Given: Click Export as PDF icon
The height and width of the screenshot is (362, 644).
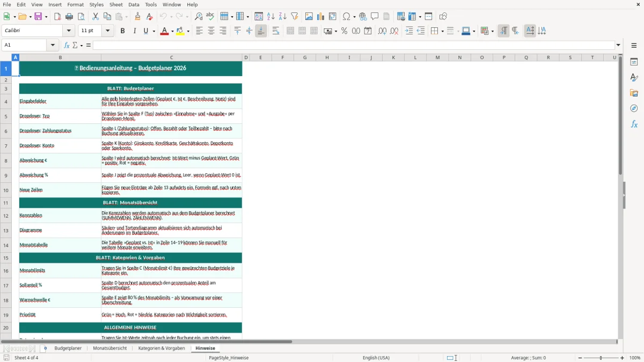Looking at the screenshot, I should [57, 17].
